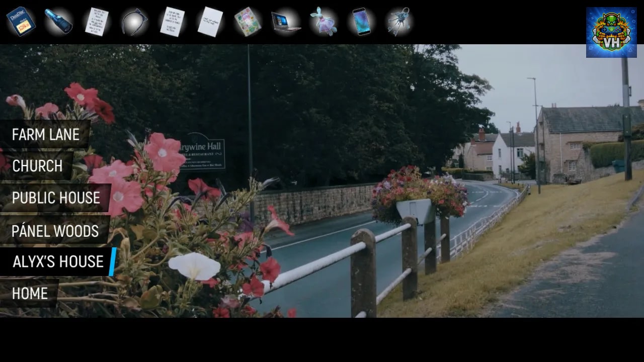644x362 pixels.
Task: Select the SD memory card inventory item
Action: [x=21, y=21]
